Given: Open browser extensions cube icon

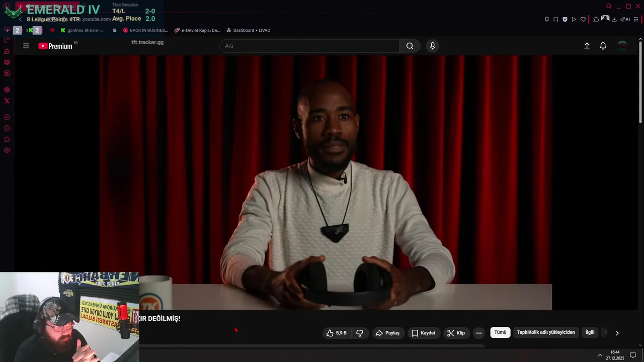Looking at the screenshot, I should (596, 19).
